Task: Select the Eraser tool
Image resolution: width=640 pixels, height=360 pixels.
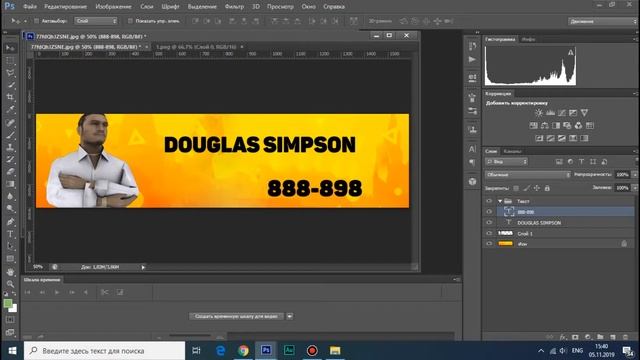Action: (x=10, y=171)
